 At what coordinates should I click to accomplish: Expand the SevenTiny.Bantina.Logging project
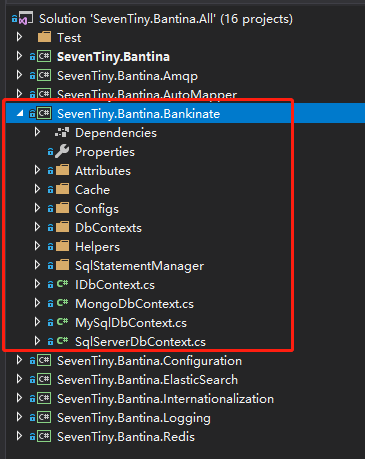coord(19,417)
